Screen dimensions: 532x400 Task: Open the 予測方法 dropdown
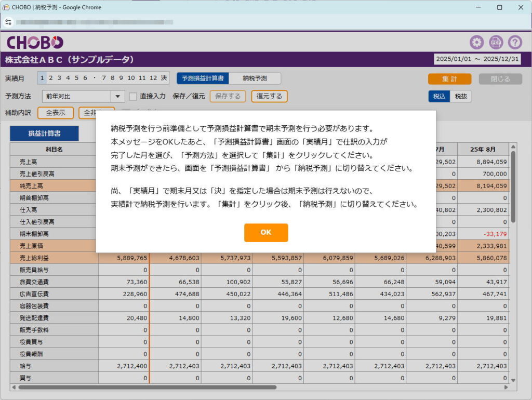[x=84, y=96]
